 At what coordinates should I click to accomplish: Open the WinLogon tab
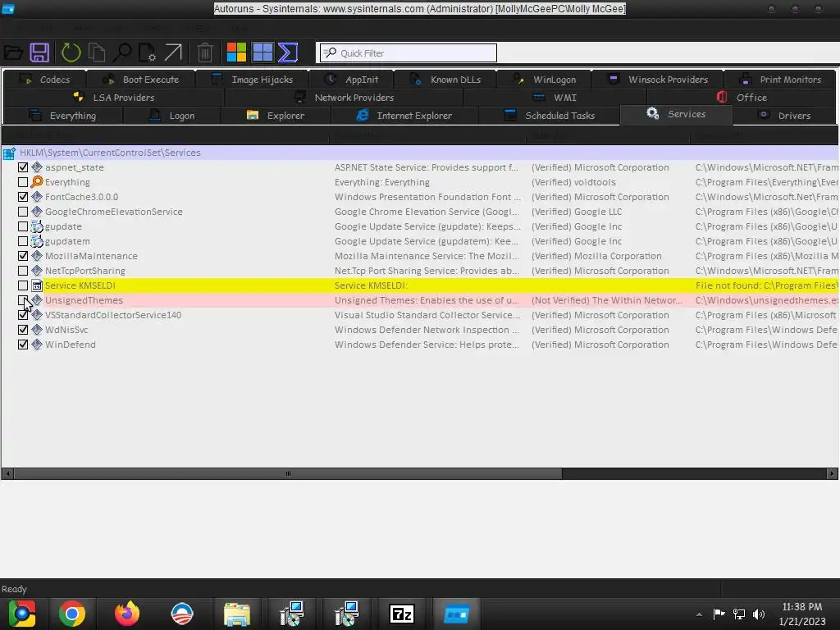[x=545, y=80]
